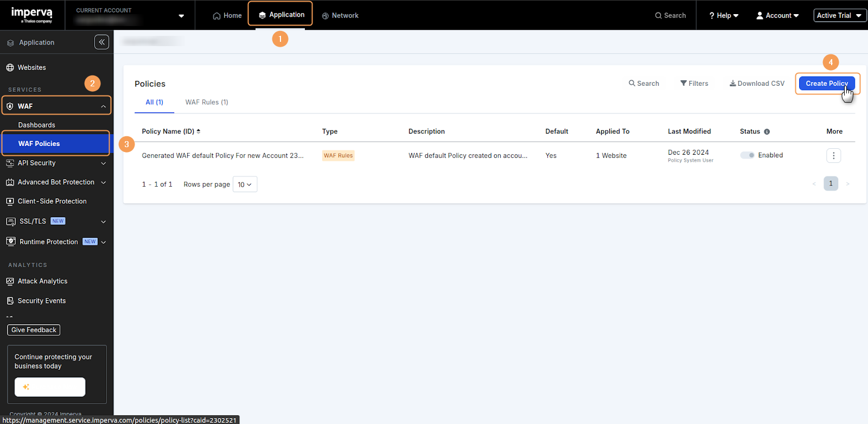This screenshot has height=424, width=868.
Task: Open the Help menu
Action: coord(724,16)
